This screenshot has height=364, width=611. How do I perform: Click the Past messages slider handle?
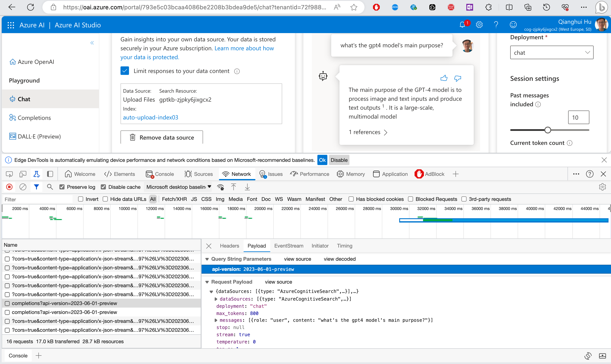[548, 130]
